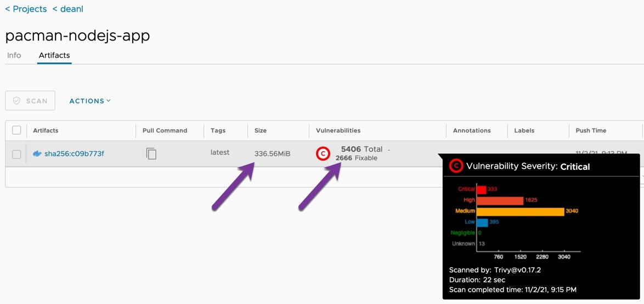Click the shield icon on the Scan button
Screen dimensions: 644x304
tap(16, 101)
